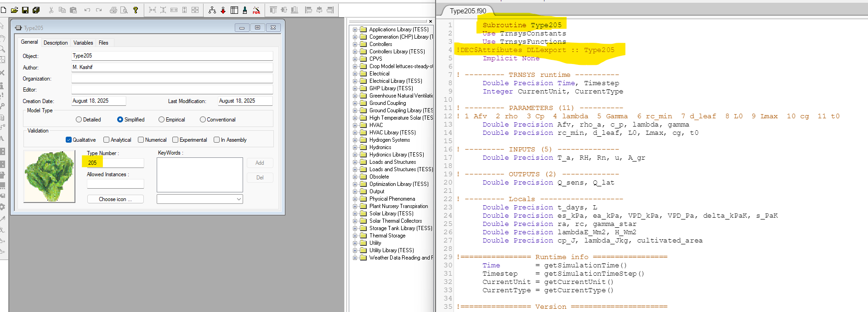Click the lettuce icon thumbnail image
Viewport: 868px width, 312px height.
tap(49, 176)
